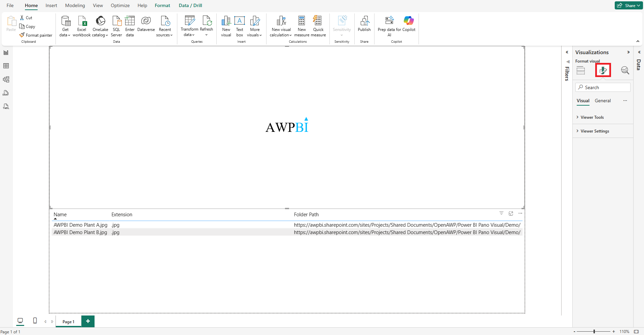This screenshot has height=335, width=644.
Task: Open Recent sources dropdown
Action: tap(165, 26)
